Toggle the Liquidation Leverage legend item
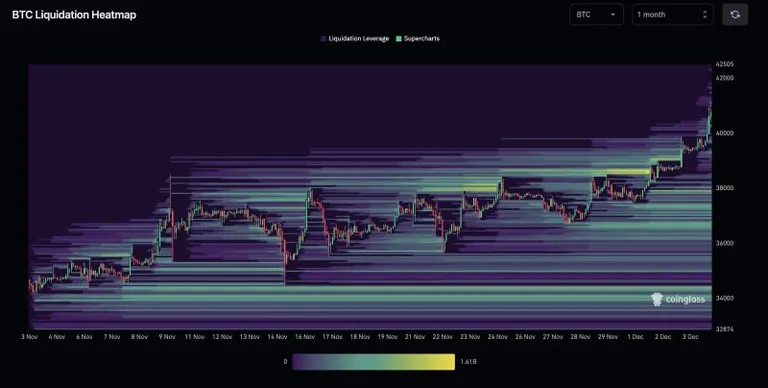The image size is (768, 388). click(x=355, y=38)
